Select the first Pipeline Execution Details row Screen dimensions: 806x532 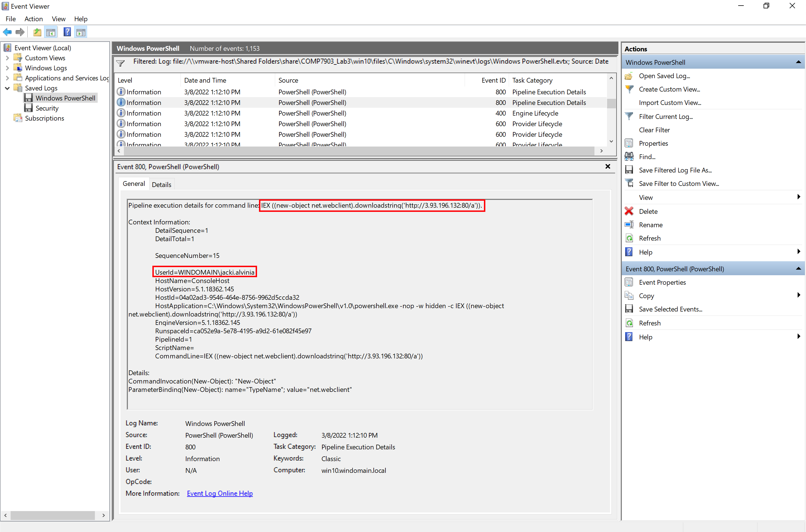(361, 92)
